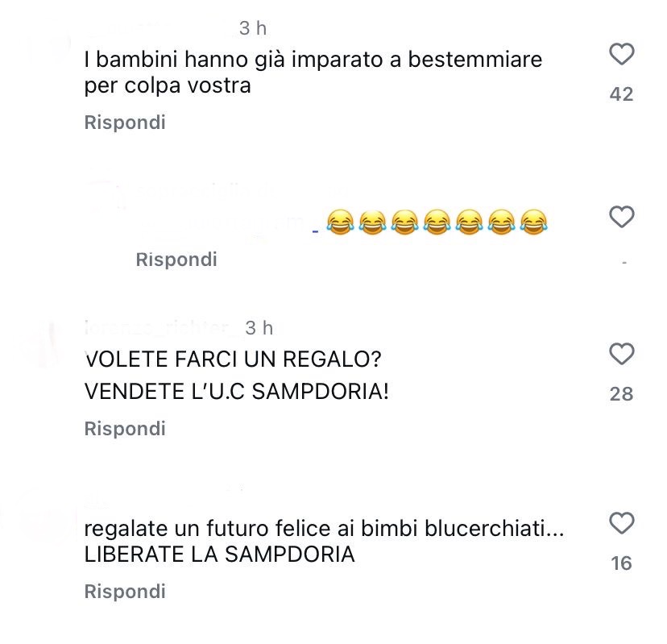Open the 42 likes count
Viewport: 667px width, 644px height.
621,94
